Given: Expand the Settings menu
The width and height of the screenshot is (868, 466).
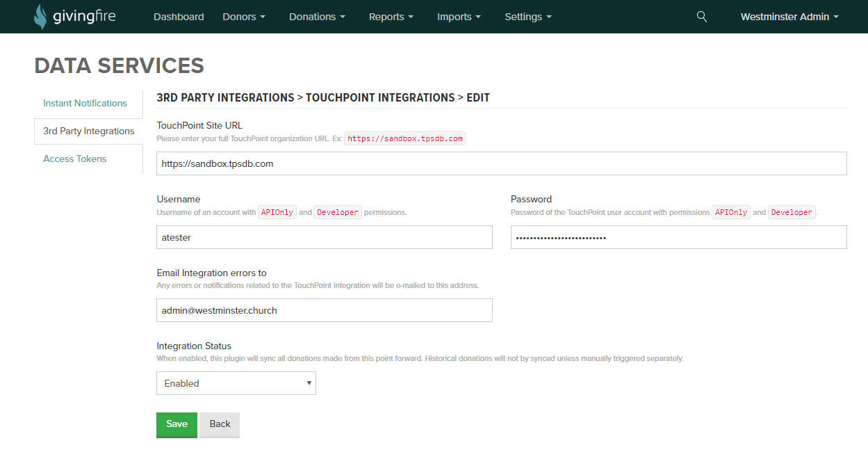Looking at the screenshot, I should pos(528,17).
